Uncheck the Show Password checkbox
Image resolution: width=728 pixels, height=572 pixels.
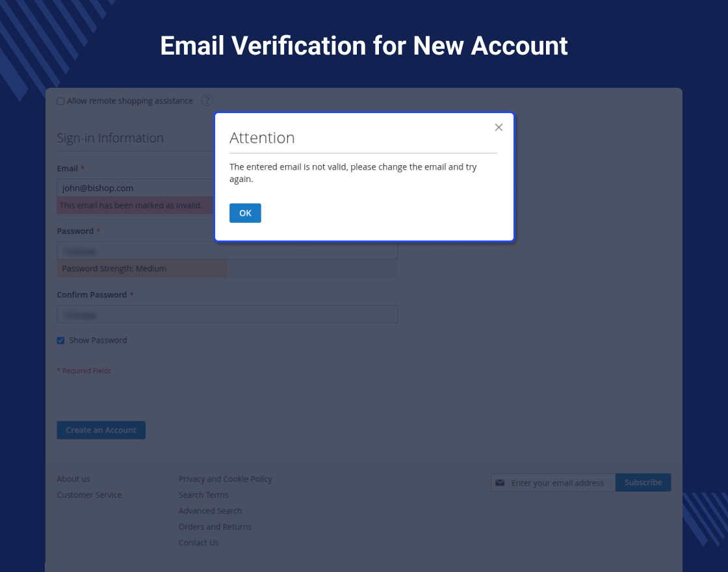pos(61,341)
